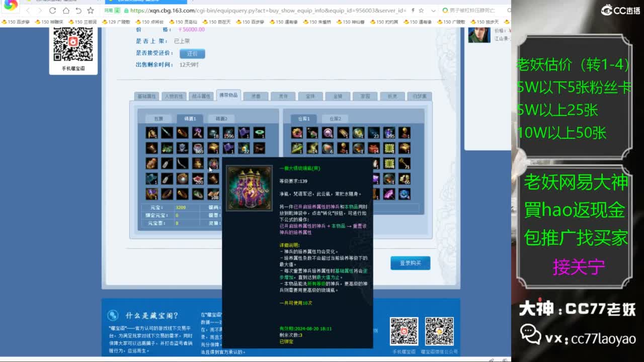Reload the page with the refresh icon
Image resolution: width=644 pixels, height=362 pixels.
(52, 10)
